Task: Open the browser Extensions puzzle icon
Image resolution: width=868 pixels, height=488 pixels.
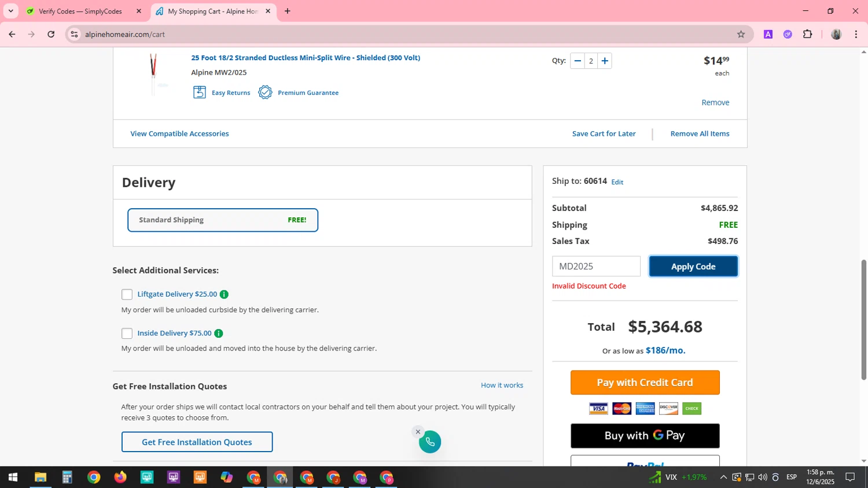Action: 808,34
